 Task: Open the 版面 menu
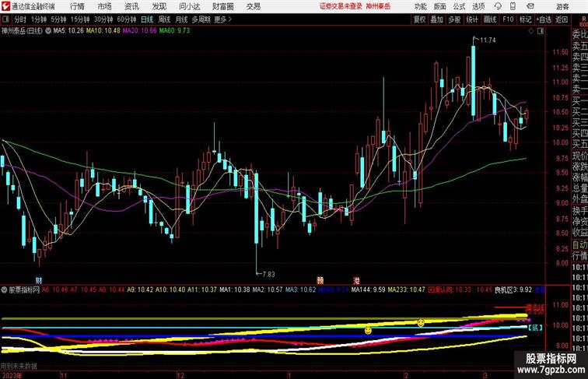(440, 6)
